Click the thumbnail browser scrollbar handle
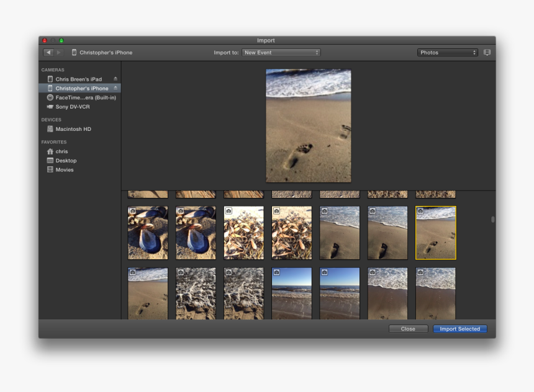 493,219
